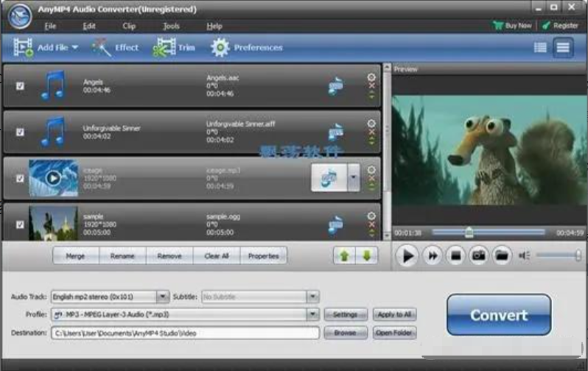Expand the iceage output format dropdown
The image size is (588, 371).
point(354,177)
